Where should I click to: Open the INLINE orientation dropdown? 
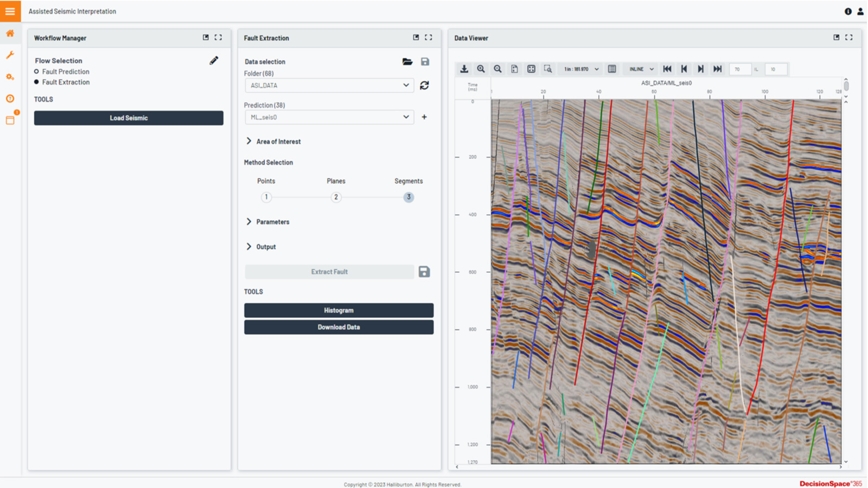[x=641, y=69]
